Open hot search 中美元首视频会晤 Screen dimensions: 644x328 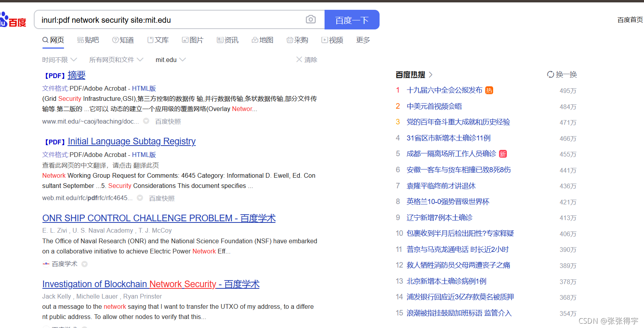pos(434,106)
